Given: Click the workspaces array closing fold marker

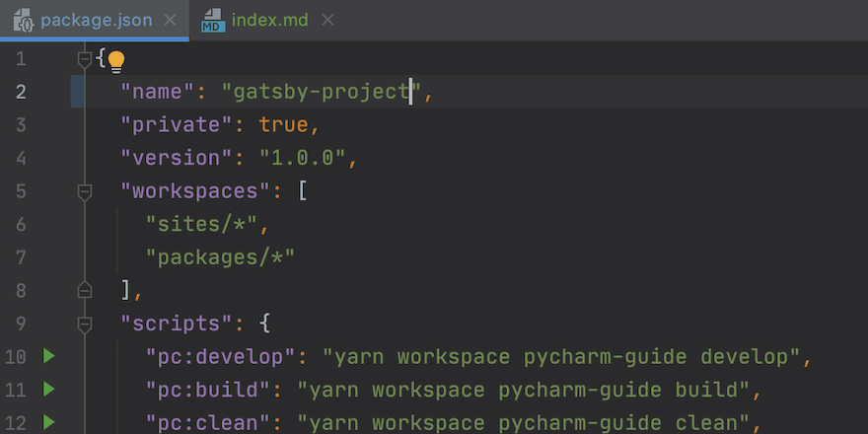Looking at the screenshot, I should click(x=85, y=290).
